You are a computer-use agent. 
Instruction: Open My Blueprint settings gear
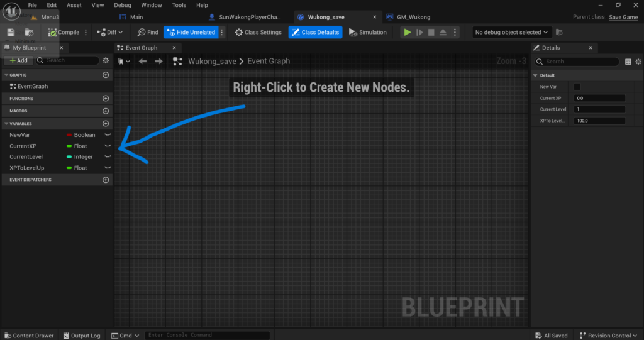[x=106, y=60]
